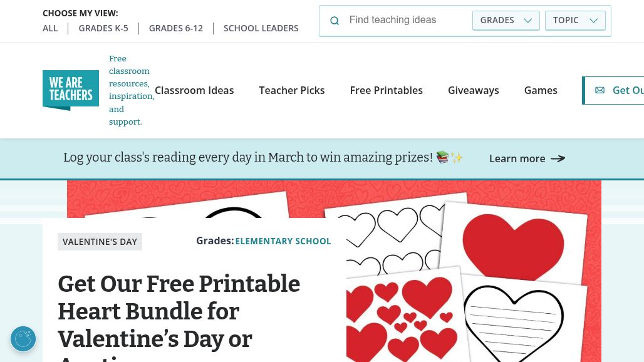The width and height of the screenshot is (644, 362).
Task: Click the Learn more arrow icon
Action: (x=558, y=158)
